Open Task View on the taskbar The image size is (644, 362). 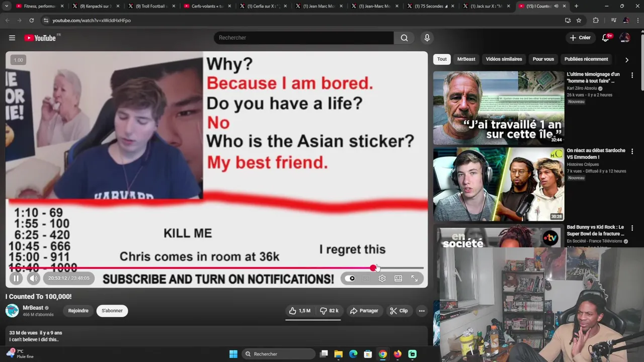[324, 354]
